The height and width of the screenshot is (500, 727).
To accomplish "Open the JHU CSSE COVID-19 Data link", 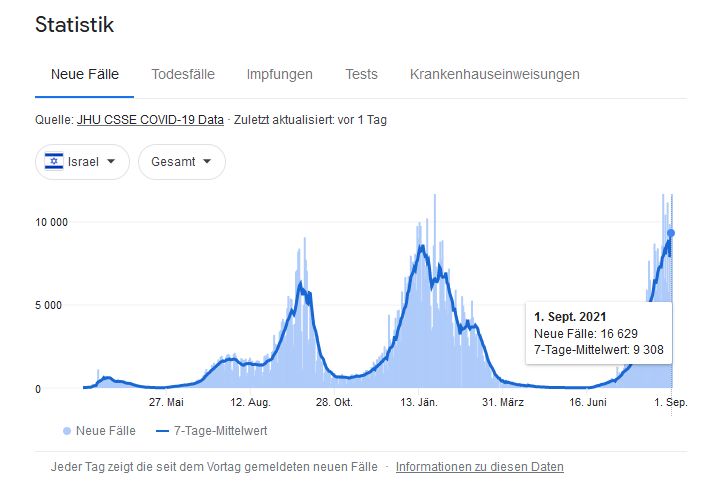I will coord(150,120).
